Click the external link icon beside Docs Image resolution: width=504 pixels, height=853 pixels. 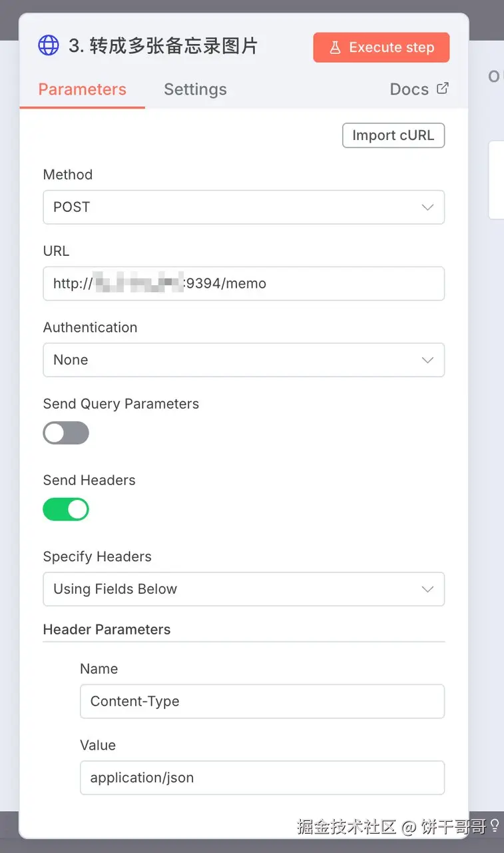(x=443, y=89)
